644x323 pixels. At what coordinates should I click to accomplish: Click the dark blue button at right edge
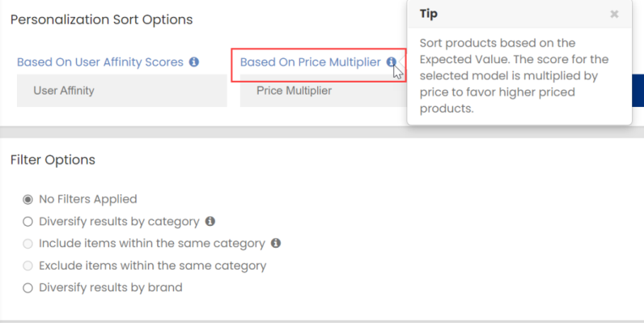tap(638, 91)
